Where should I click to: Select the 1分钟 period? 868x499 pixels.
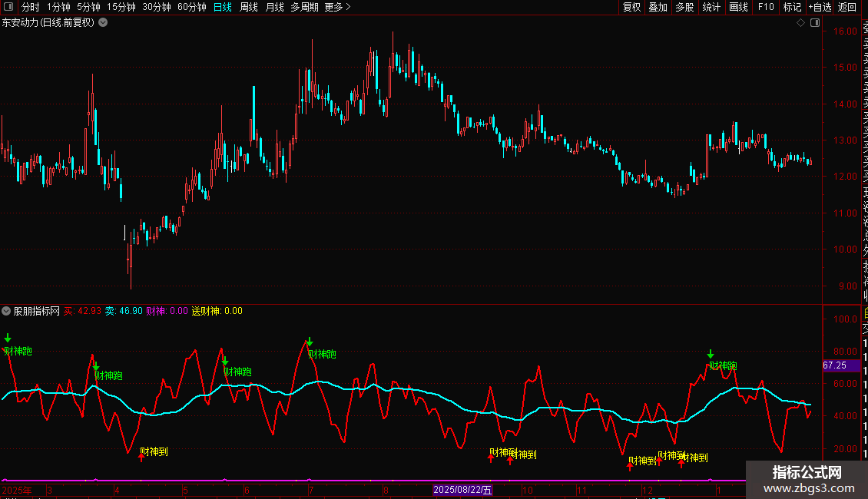pyautogui.click(x=58, y=7)
